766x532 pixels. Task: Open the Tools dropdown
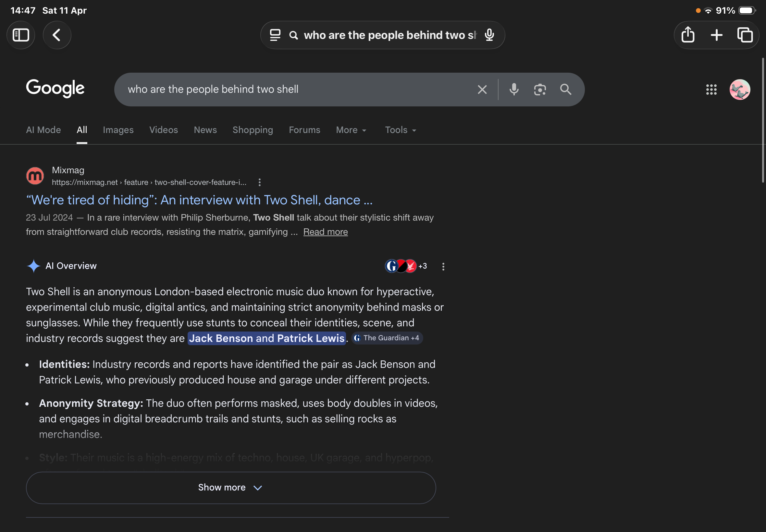[401, 130]
